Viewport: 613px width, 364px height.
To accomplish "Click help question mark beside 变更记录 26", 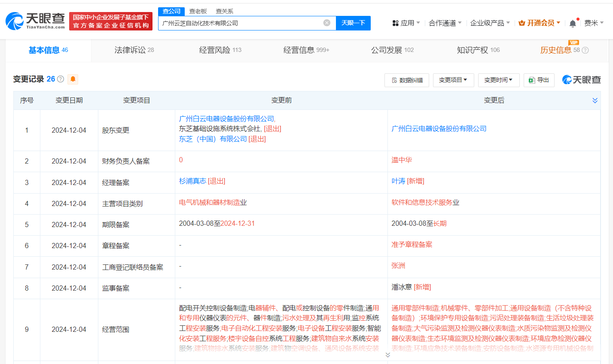I will [61, 79].
